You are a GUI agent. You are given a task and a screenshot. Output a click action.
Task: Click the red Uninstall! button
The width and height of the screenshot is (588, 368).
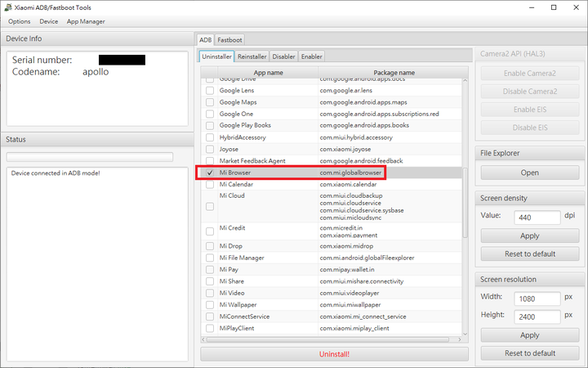[x=334, y=354]
